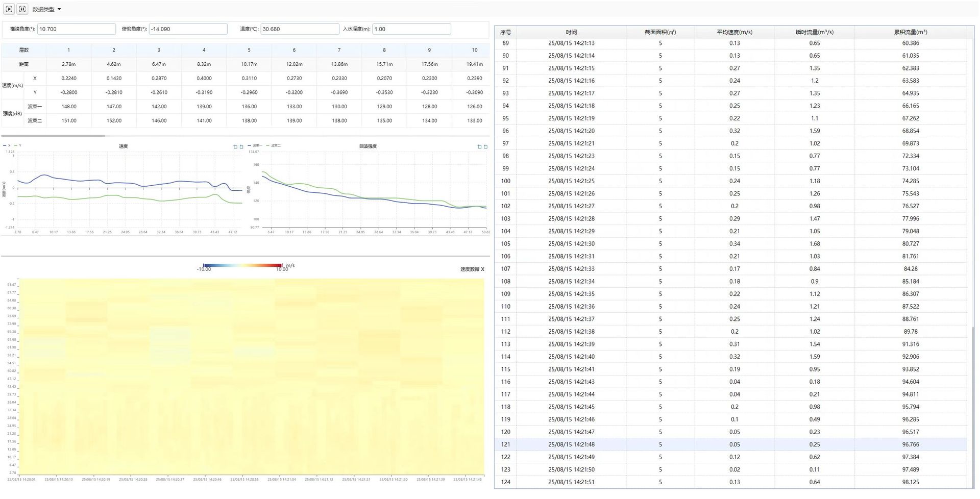Click the 温度(℃) input field
The image size is (980, 499).
click(299, 29)
